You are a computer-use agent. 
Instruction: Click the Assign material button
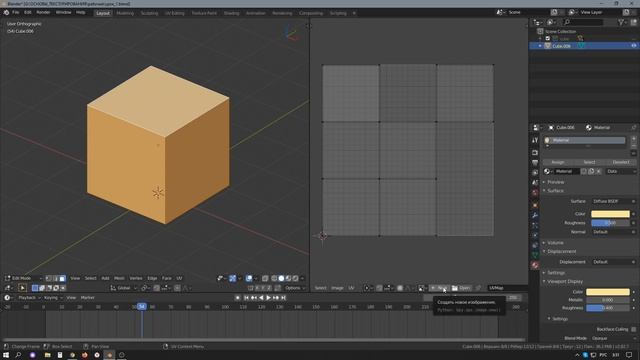tap(558, 162)
